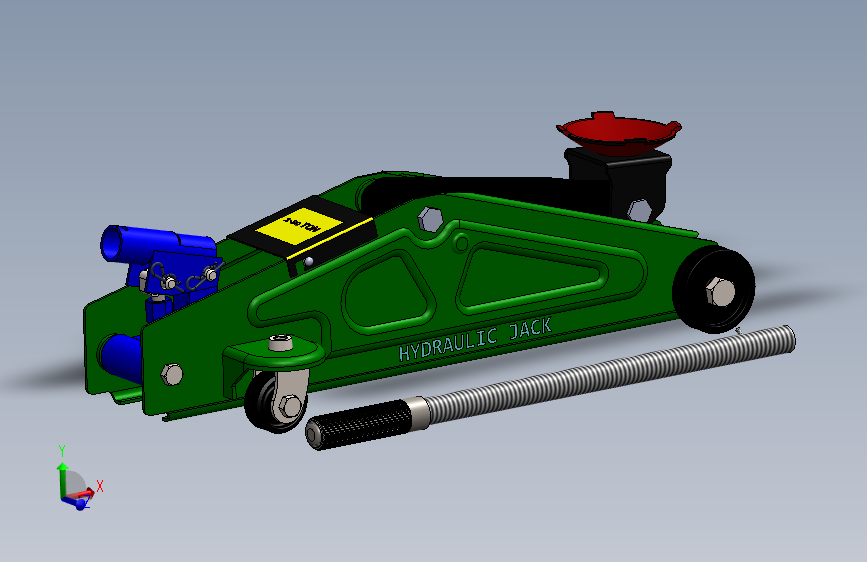Select the socket screw atop the caster bracket
867x562 pixels.
pyautogui.click(x=281, y=342)
